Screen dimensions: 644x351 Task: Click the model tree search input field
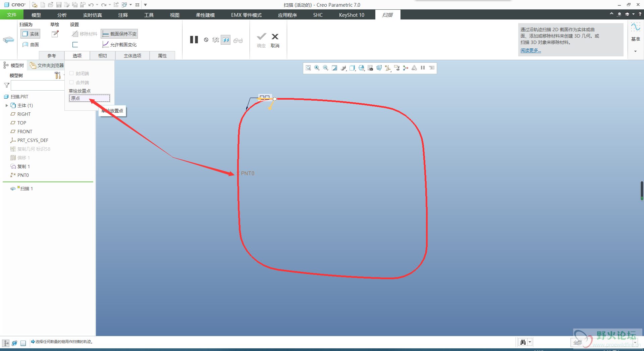(37, 85)
